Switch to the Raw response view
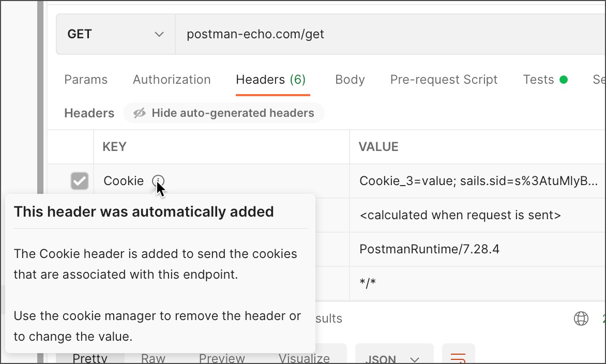 point(154,358)
